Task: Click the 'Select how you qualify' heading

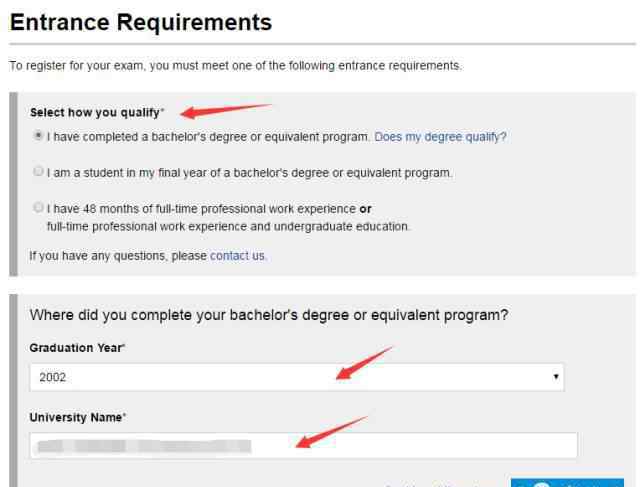Action: 96,112
